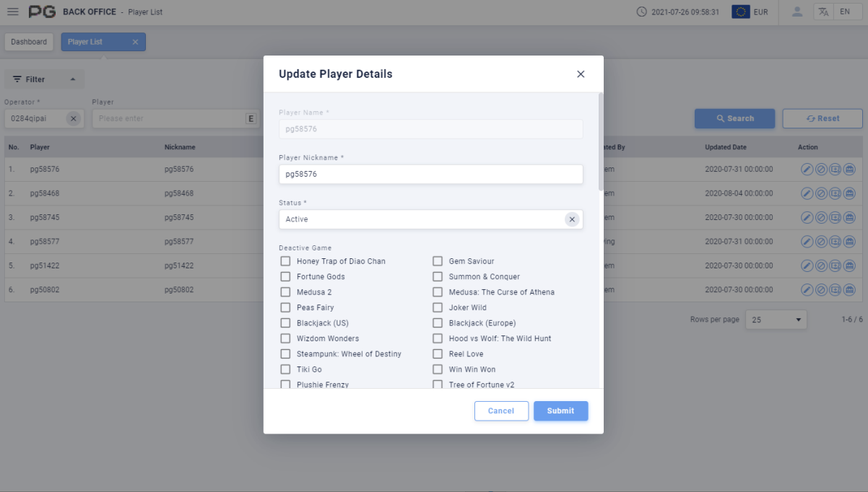
Task: Click the user account icon
Action: tap(797, 12)
